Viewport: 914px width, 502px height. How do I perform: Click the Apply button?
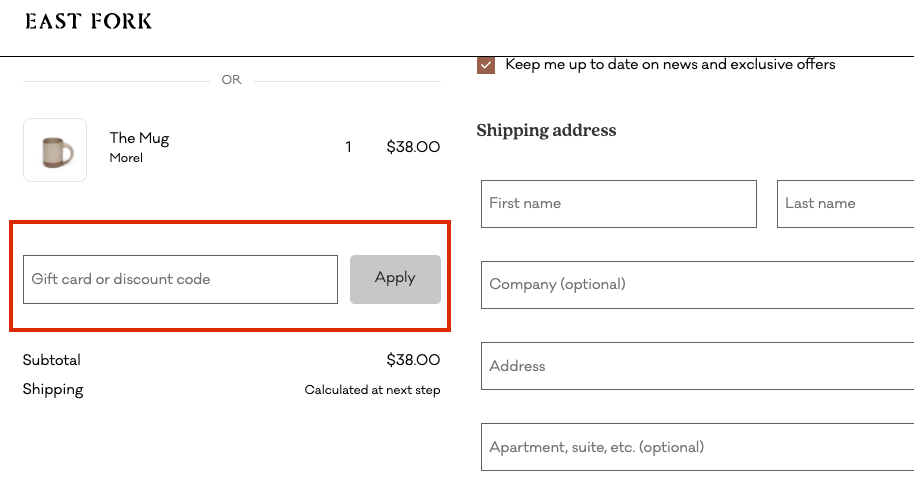395,279
